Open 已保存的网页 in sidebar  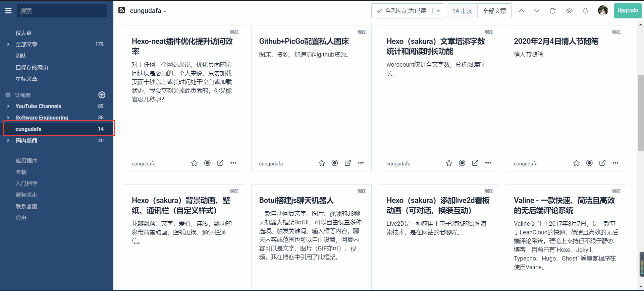pyautogui.click(x=32, y=67)
